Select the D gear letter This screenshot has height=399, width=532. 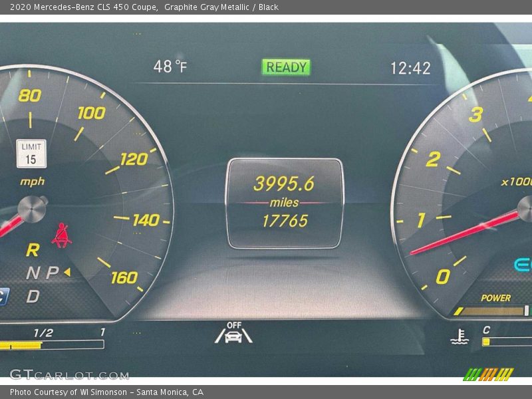33,296
